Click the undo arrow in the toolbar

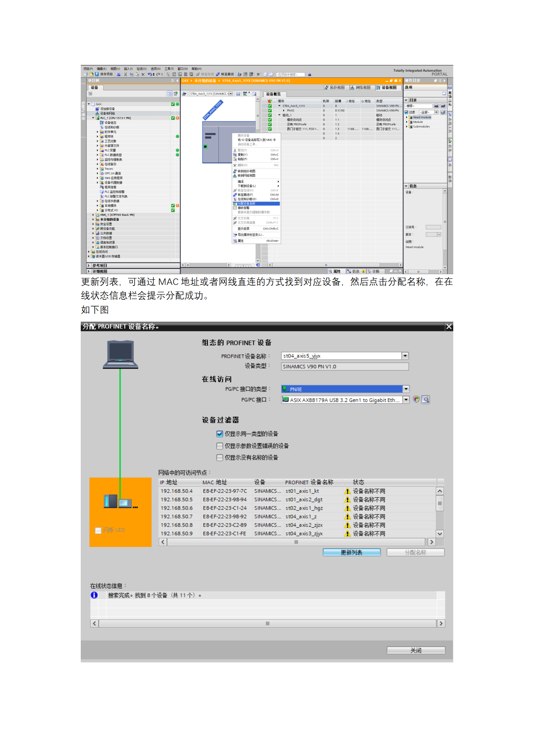point(149,74)
